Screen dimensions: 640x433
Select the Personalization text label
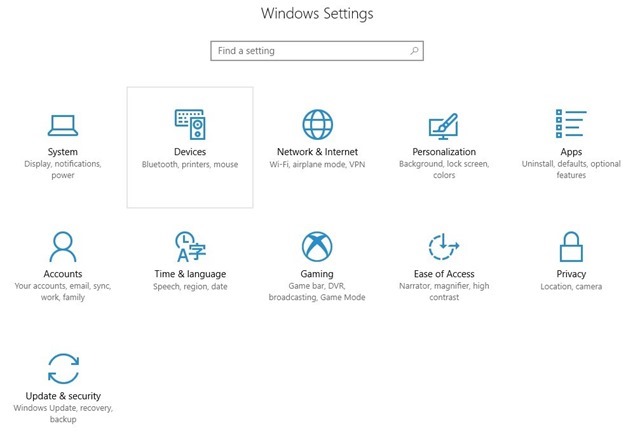tap(444, 152)
